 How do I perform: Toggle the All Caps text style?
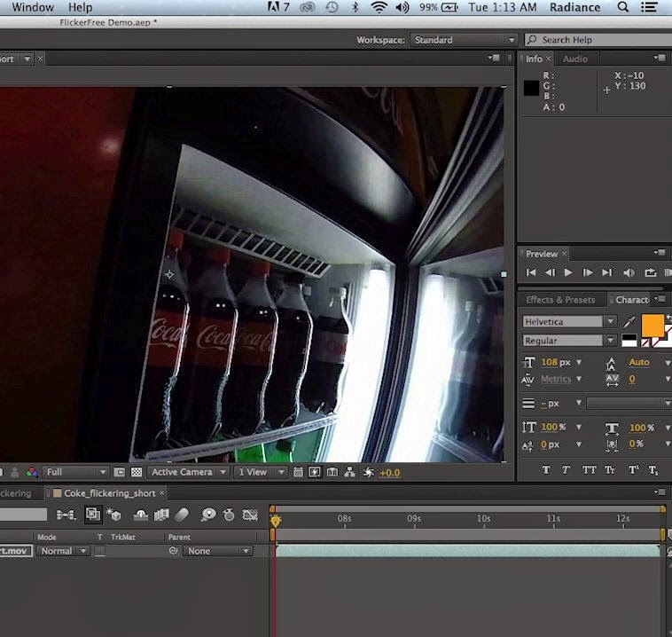[589, 470]
